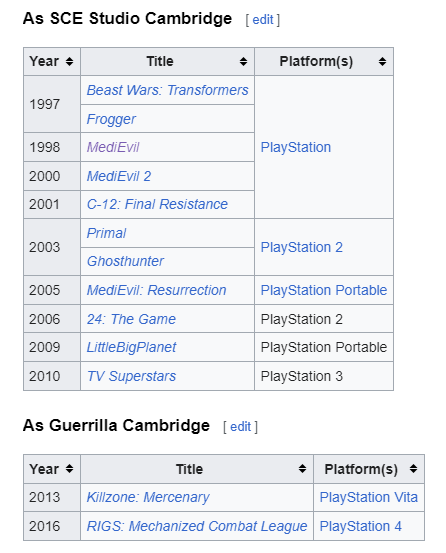Open the Frogger game link
This screenshot has height=553, width=446.
click(111, 119)
